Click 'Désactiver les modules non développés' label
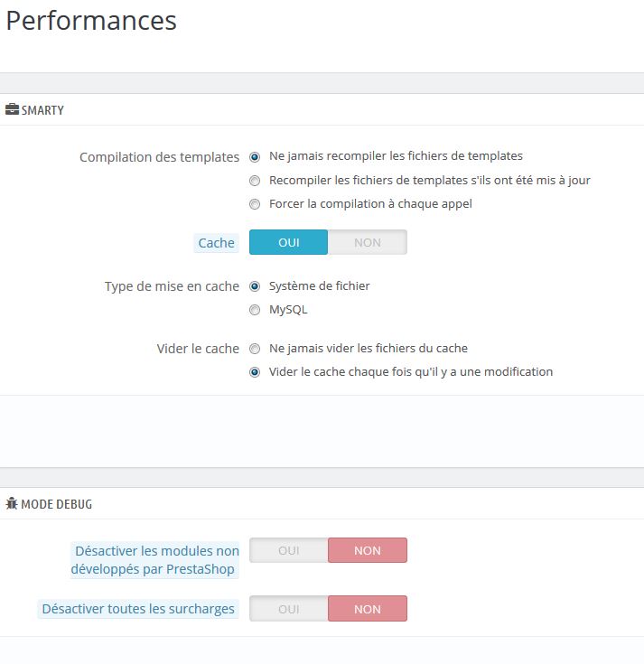 click(x=155, y=560)
